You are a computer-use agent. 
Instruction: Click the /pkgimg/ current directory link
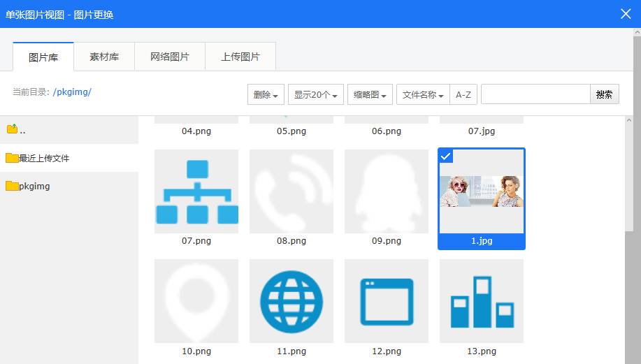73,92
